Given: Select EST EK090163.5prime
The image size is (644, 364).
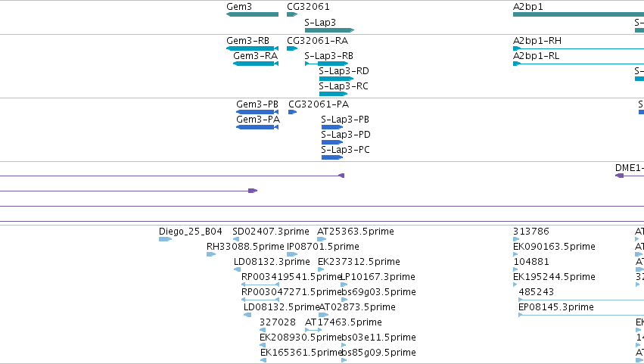Looking at the screenshot, I should click(x=515, y=254).
